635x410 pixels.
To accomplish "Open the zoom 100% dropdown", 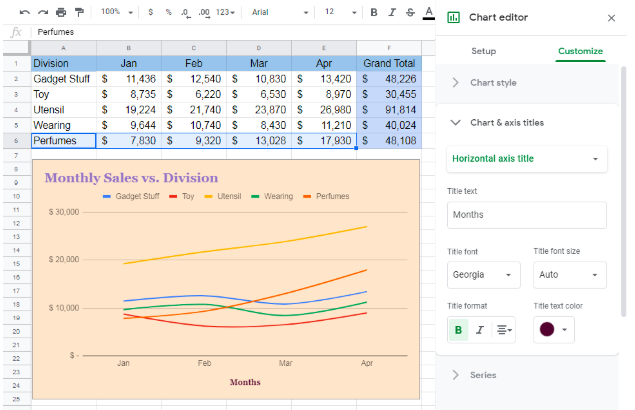I will (117, 12).
